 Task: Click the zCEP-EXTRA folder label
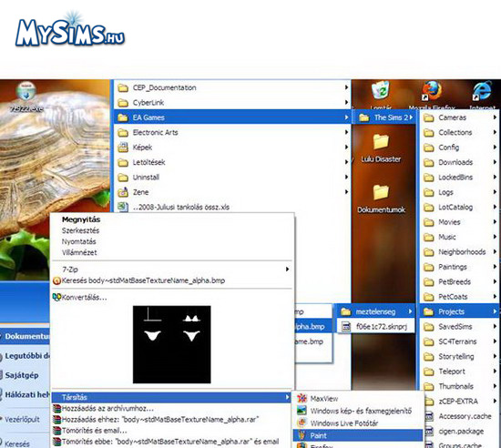pos(458,402)
